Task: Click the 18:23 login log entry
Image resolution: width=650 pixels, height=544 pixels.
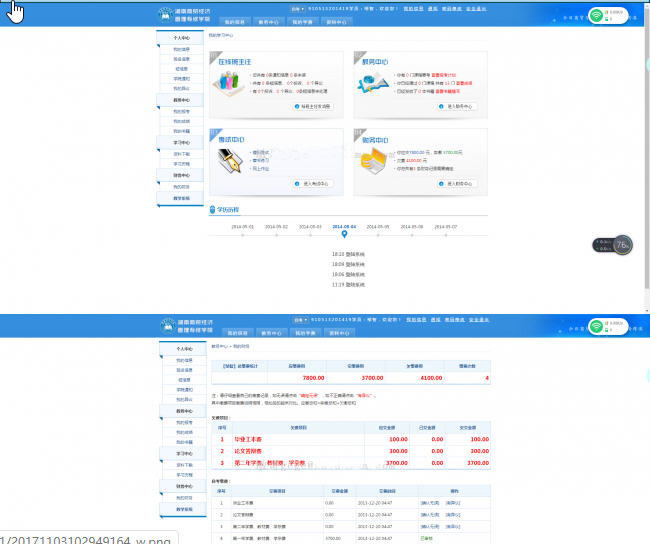Action: [x=348, y=254]
